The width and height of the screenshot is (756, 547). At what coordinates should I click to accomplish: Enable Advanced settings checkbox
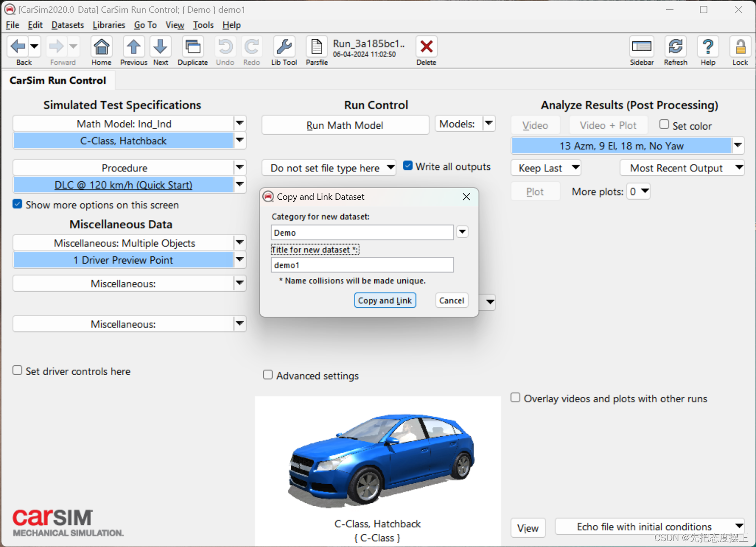coord(268,375)
